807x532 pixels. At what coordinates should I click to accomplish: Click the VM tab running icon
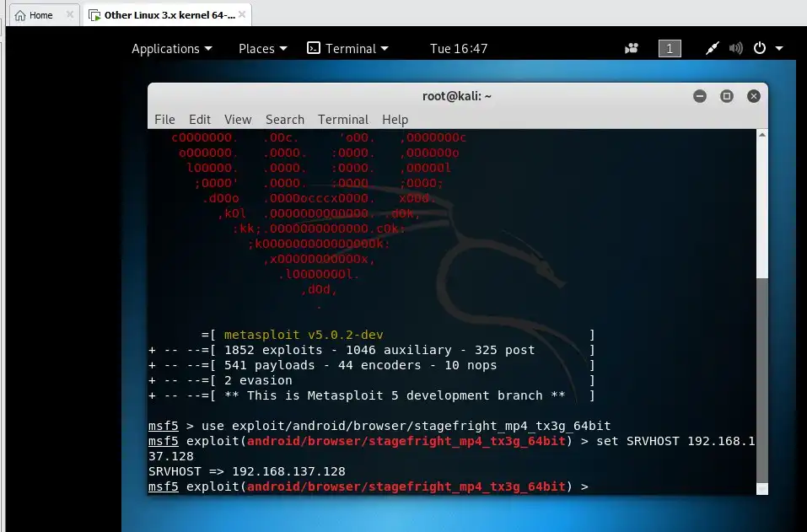pyautogui.click(x=94, y=15)
